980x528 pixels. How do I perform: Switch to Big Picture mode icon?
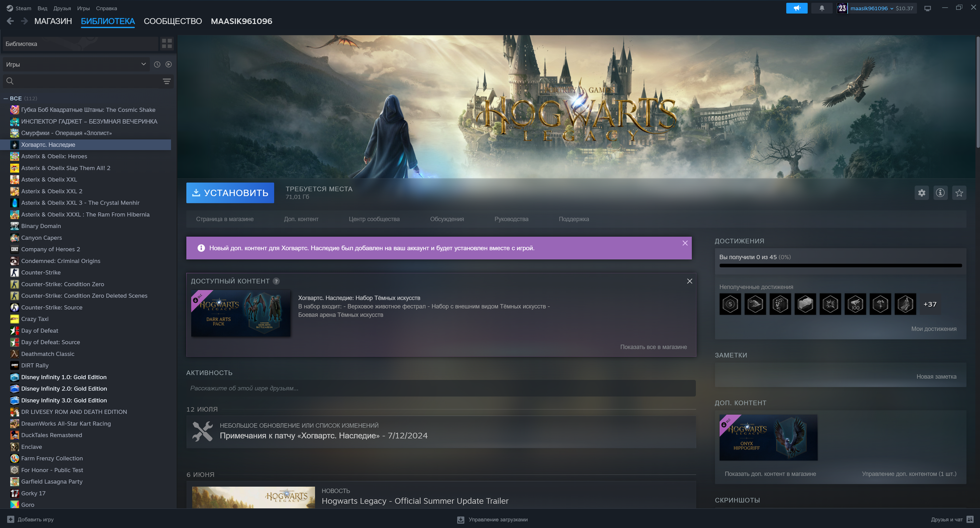[x=928, y=8]
